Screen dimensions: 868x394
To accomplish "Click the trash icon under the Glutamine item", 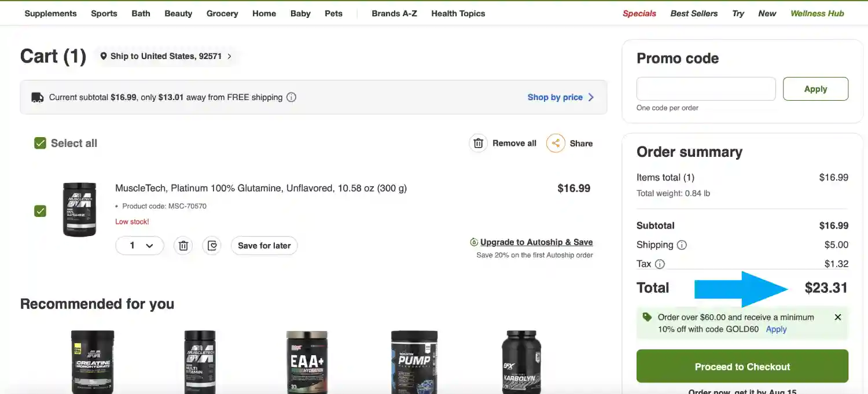I will [183, 246].
